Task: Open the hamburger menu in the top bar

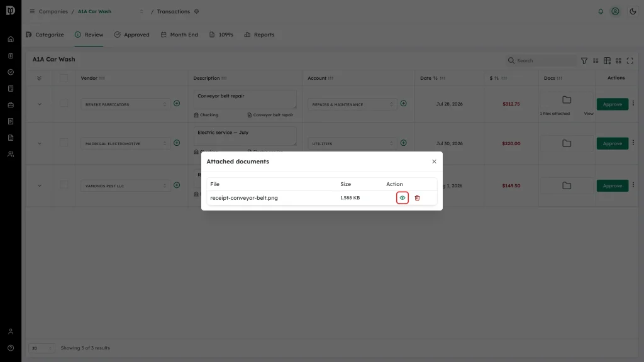Action: click(32, 11)
